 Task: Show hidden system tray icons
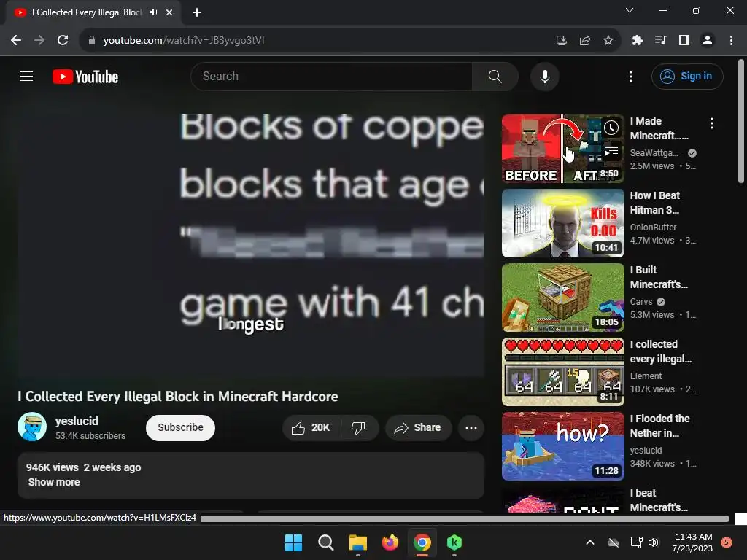[x=589, y=542]
